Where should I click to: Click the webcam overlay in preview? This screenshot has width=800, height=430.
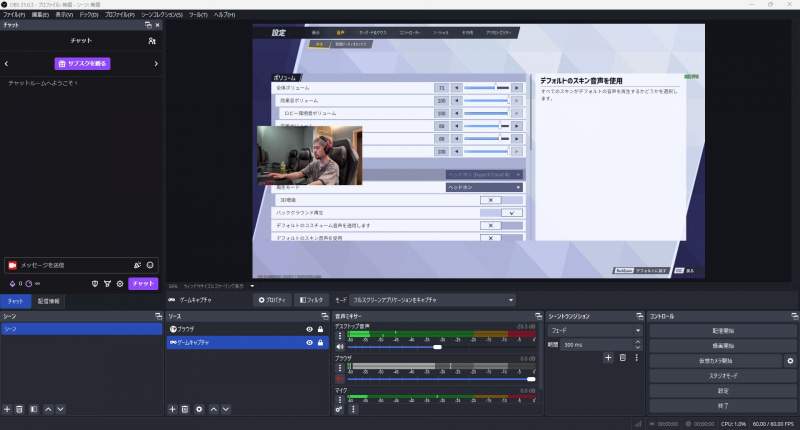click(310, 156)
